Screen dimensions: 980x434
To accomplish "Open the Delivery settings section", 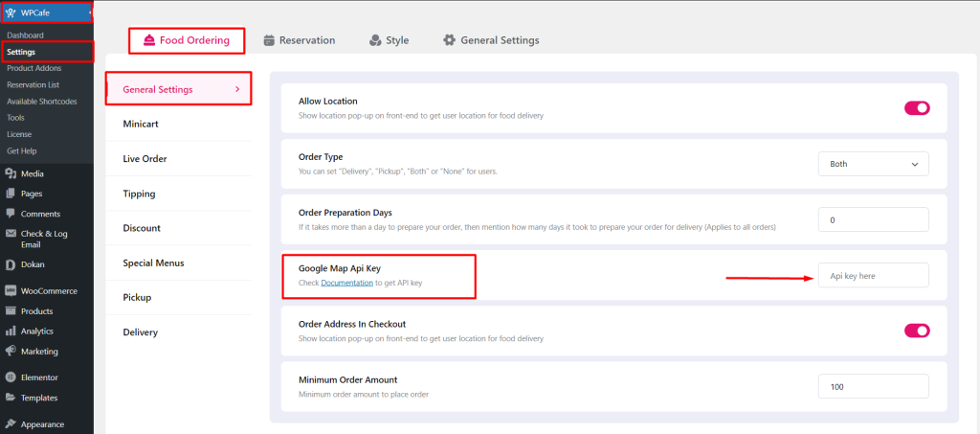I will 179,332.
